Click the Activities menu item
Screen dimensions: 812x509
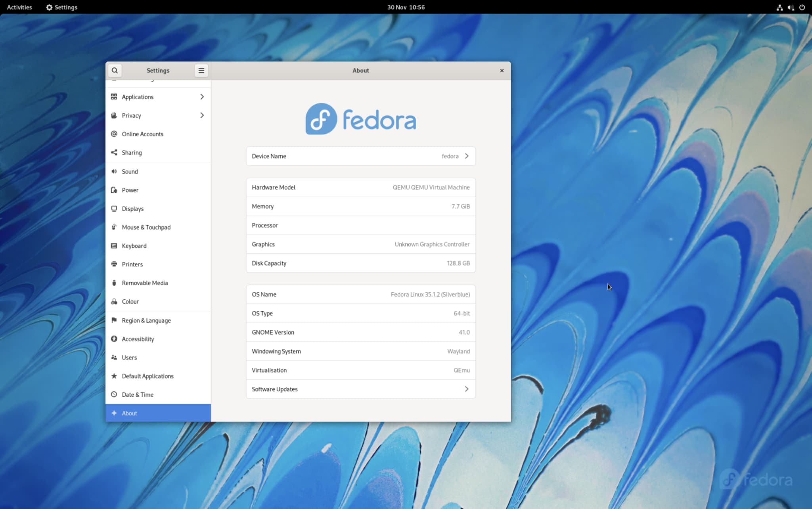(19, 7)
